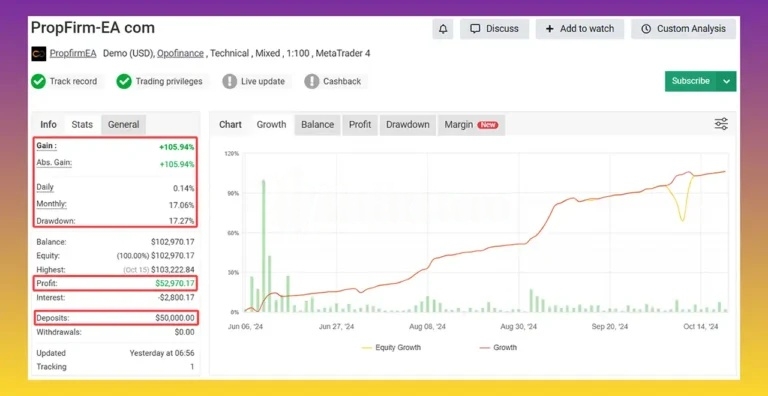Viewport: 768px width, 396px height.
Task: Click the New badge on Margin
Action: tap(488, 125)
